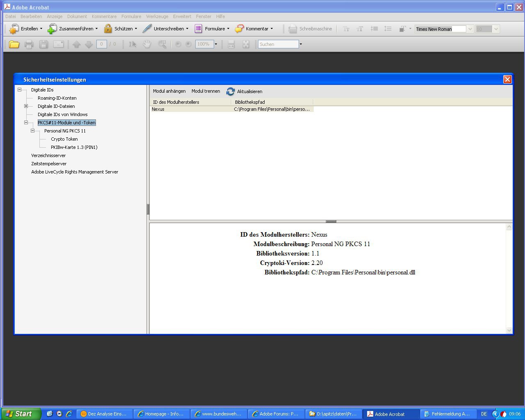Viewport: 525px width, 420px height.
Task: Click the fit full page icon
Action: click(x=246, y=44)
